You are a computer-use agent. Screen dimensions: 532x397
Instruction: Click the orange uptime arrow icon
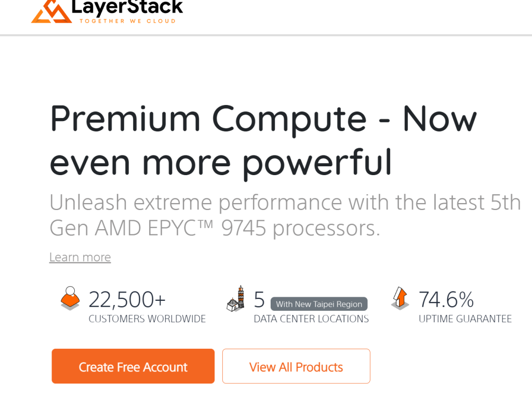click(400, 298)
